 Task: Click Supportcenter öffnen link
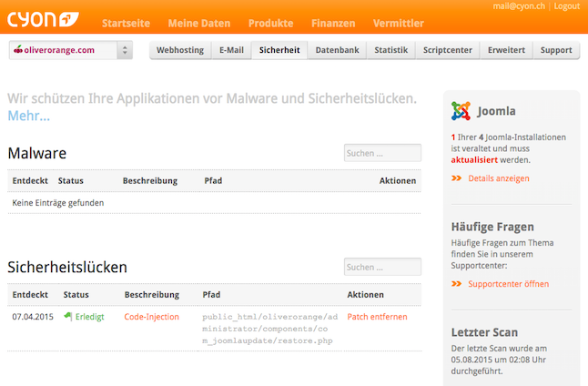(x=508, y=284)
